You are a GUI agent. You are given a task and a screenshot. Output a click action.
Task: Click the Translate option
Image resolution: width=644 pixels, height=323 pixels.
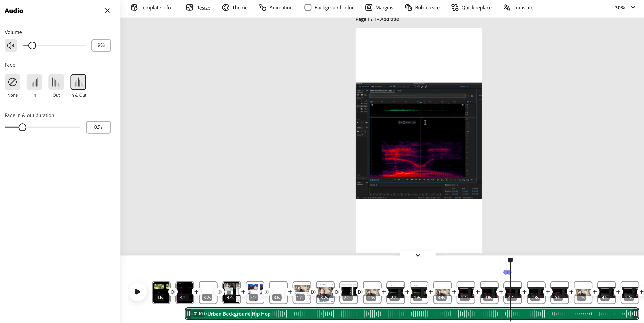tap(518, 7)
